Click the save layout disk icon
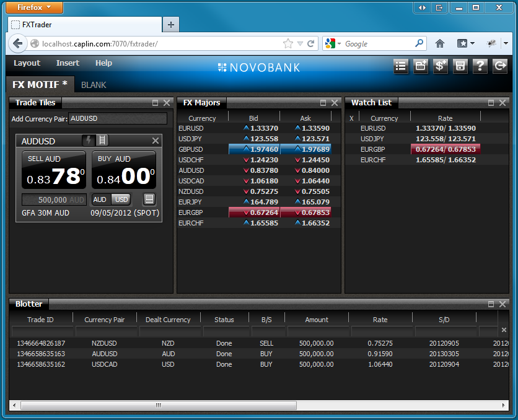Viewport: 518px width, 420px height. coord(460,66)
